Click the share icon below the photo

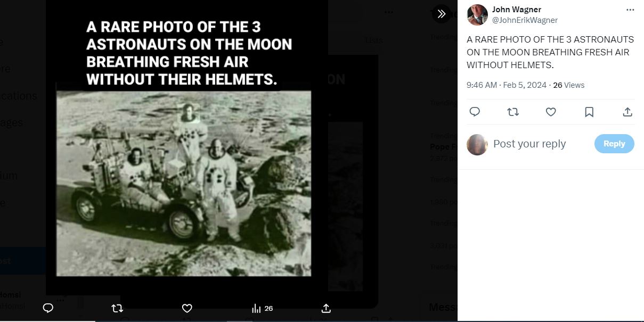coord(326,308)
